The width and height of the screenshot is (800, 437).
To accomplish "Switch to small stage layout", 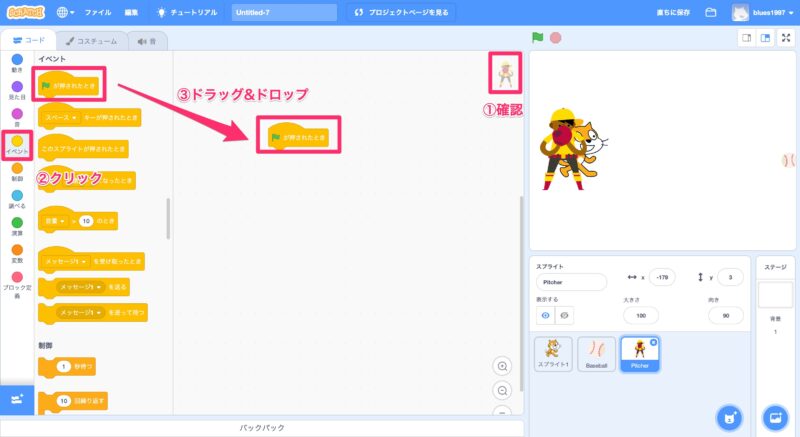I will [745, 38].
